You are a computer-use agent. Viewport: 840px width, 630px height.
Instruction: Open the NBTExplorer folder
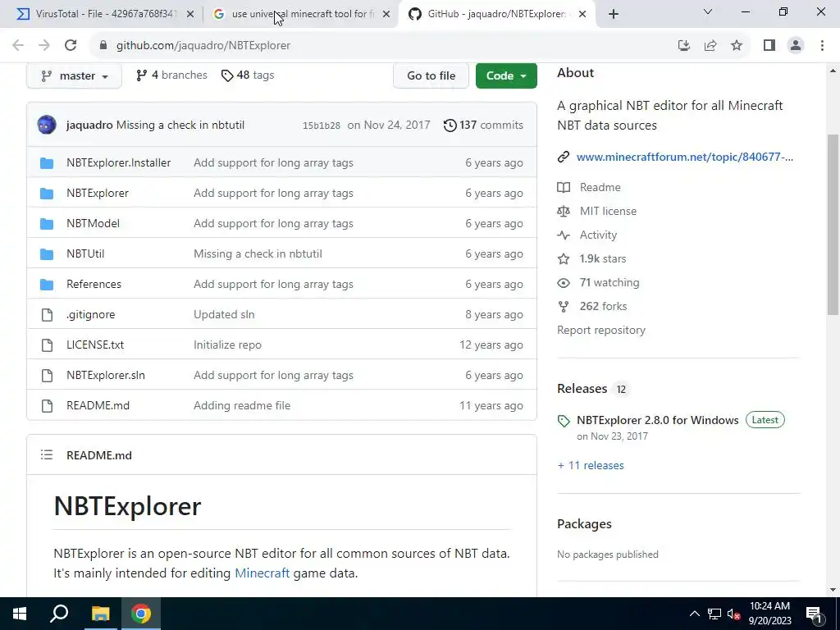(98, 194)
